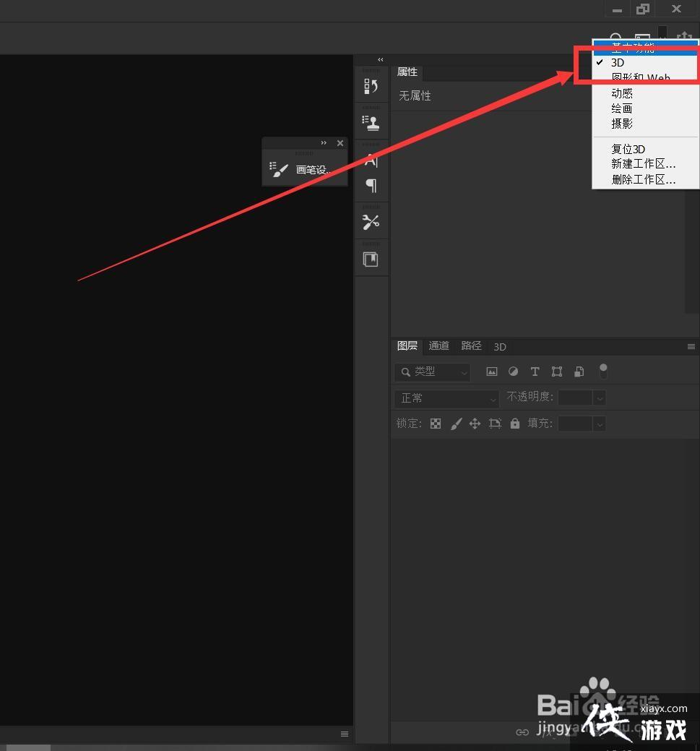Toggle the lock all padlock
Viewport: 700px width, 751px height.
click(x=515, y=424)
